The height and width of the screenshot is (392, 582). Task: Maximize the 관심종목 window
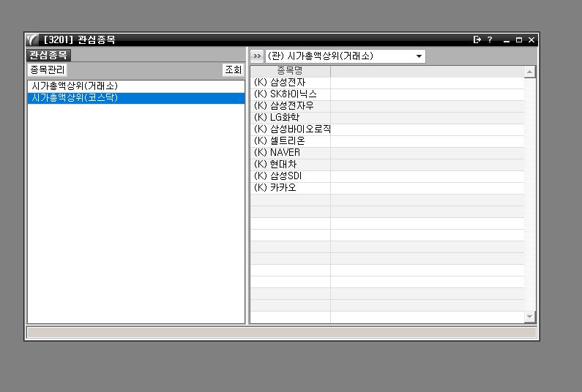click(x=519, y=40)
